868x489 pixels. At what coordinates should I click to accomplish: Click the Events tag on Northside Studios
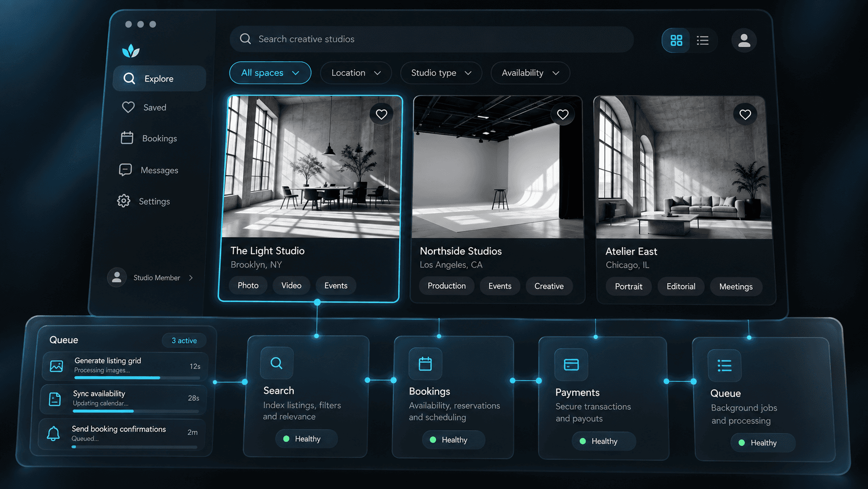[500, 286]
